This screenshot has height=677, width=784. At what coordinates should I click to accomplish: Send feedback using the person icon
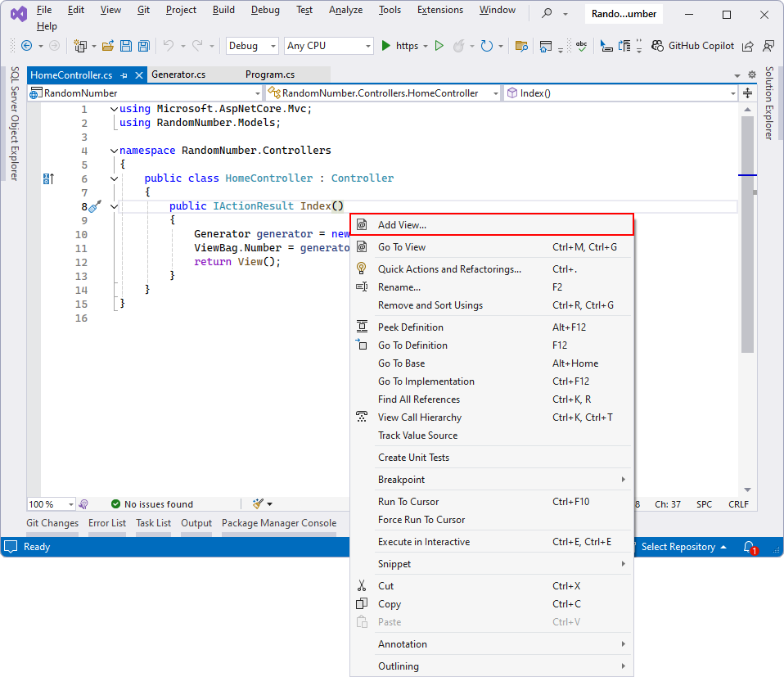click(x=768, y=46)
